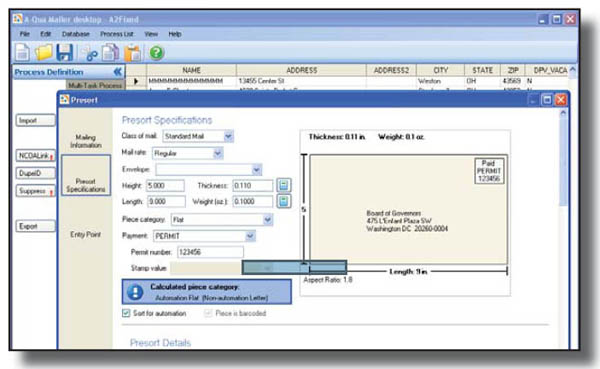600x369 pixels.
Task: Open a file with the folder icon
Action: point(44,52)
